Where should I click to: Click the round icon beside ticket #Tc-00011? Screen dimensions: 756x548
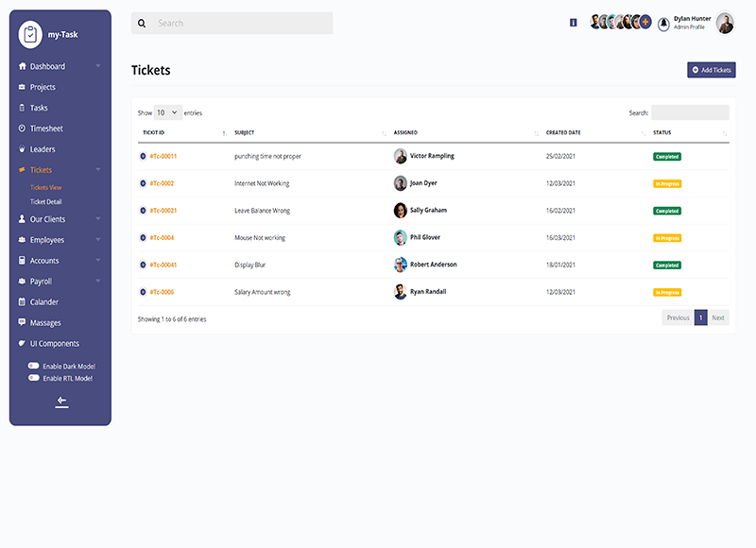(143, 156)
